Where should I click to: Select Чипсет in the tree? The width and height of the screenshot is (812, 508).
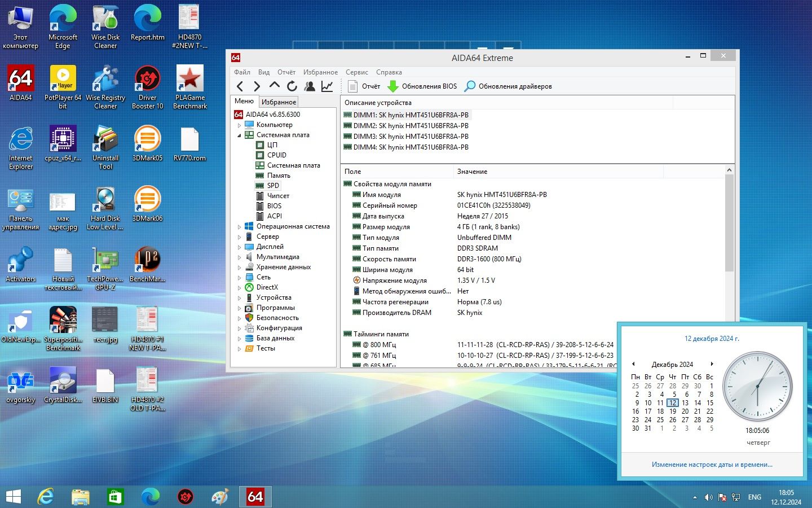pyautogui.click(x=278, y=196)
